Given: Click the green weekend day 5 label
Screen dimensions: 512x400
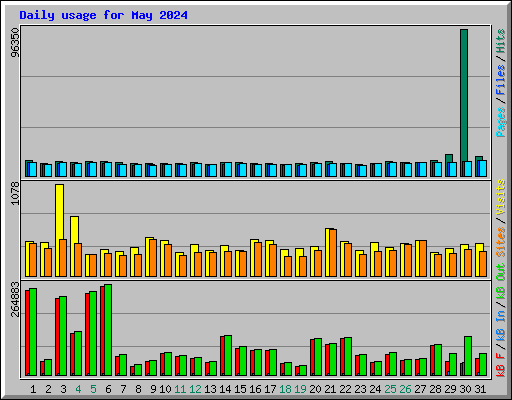Looking at the screenshot, I should click(x=93, y=389).
